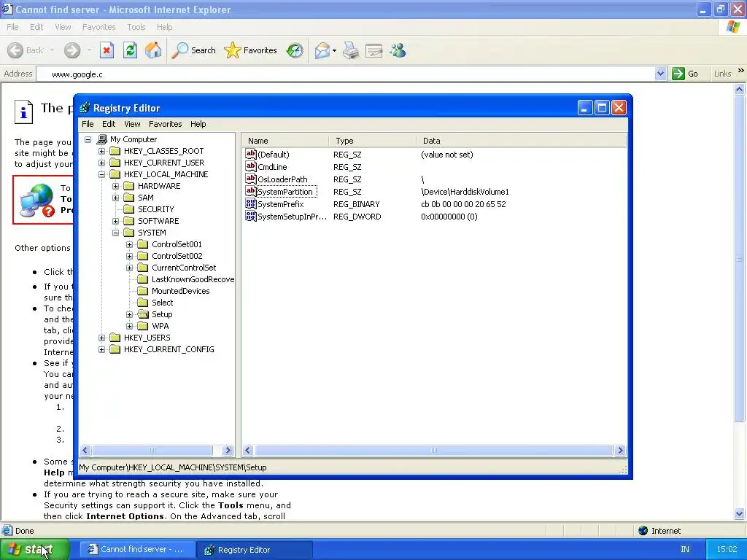Viewport: 747px width, 560px height.
Task: Expand the HARDWARE key
Action: tap(115, 186)
